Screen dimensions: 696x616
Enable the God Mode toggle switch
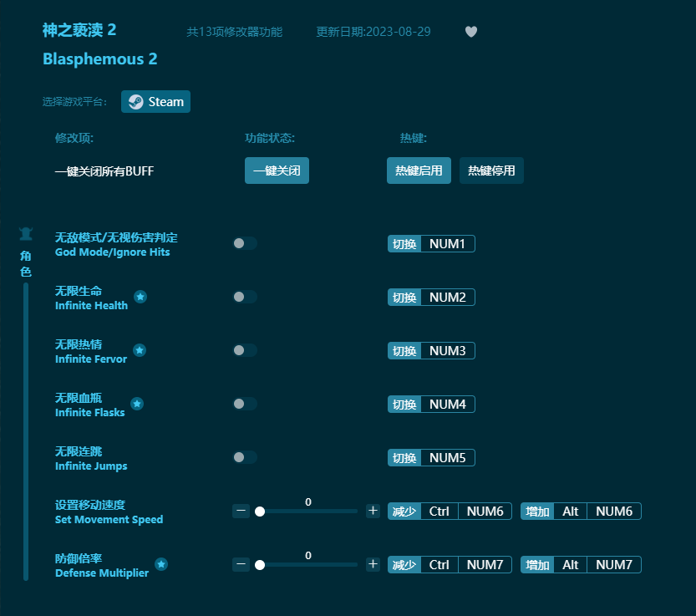click(245, 243)
